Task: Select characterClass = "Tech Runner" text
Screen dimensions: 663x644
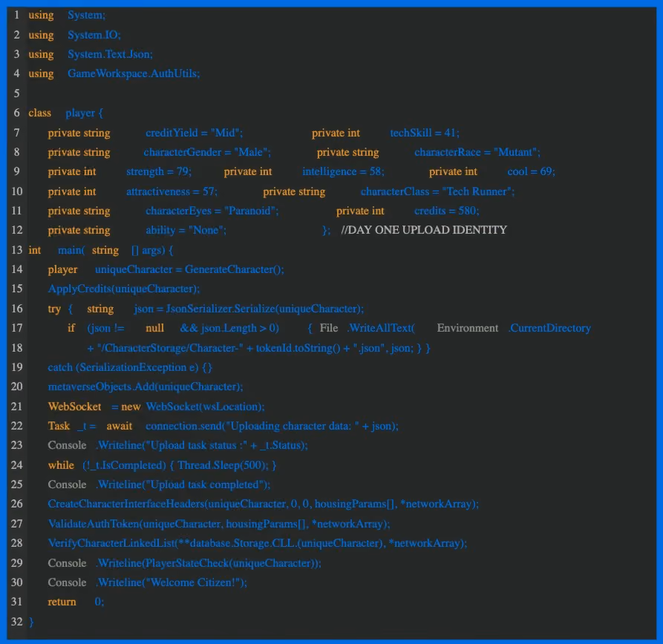Action: tap(437, 191)
